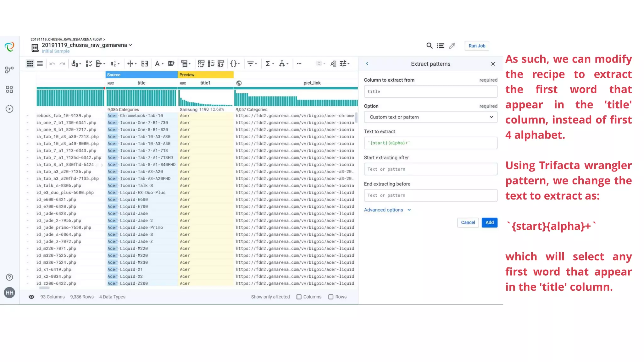Open the join/union dropdown in toolbar

(x=283, y=64)
